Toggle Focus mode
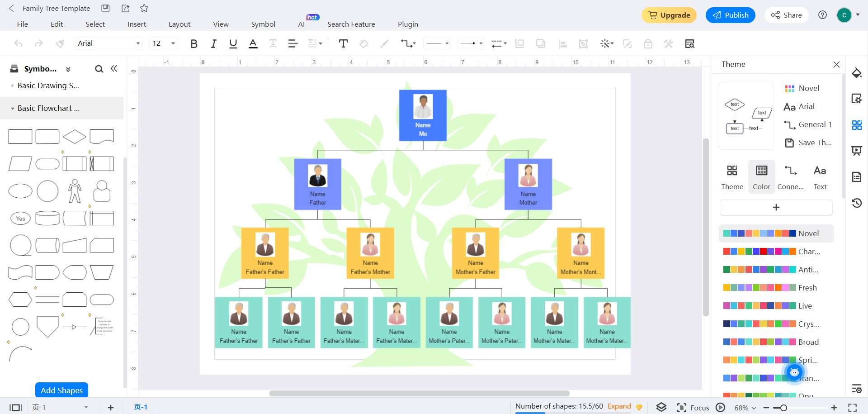 pos(693,408)
